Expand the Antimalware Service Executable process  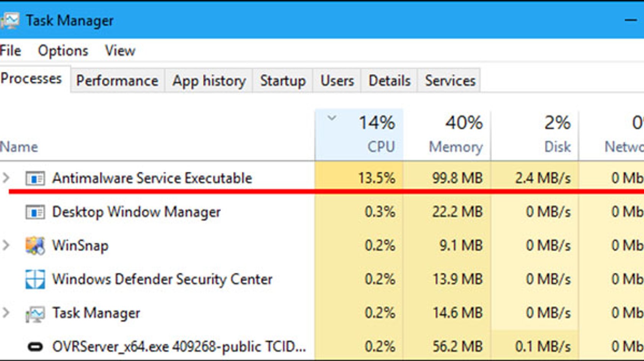[6, 177]
